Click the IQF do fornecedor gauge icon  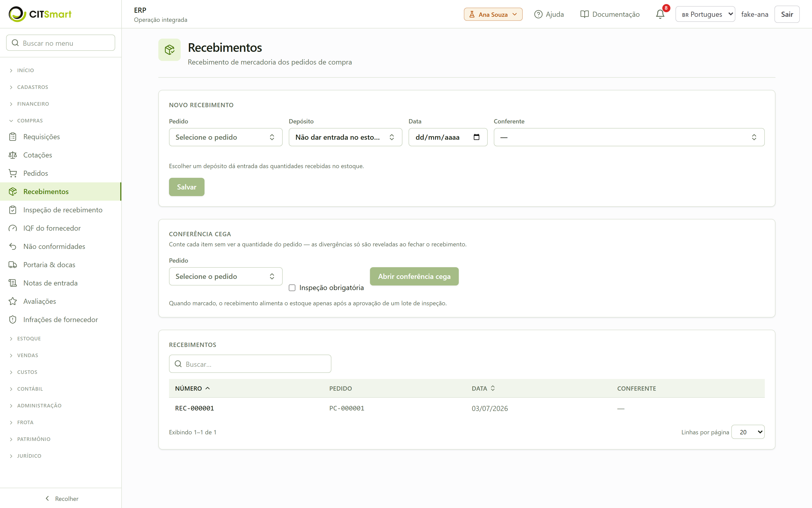[13, 228]
